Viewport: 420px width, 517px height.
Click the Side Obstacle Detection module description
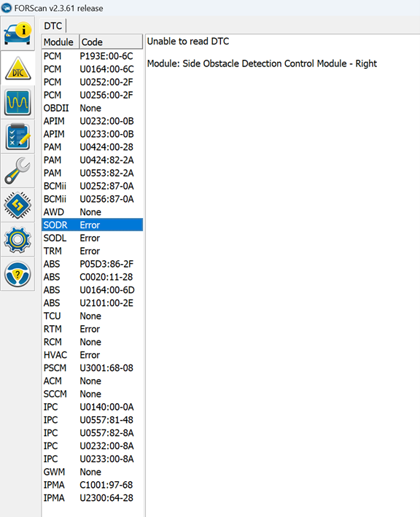(262, 63)
